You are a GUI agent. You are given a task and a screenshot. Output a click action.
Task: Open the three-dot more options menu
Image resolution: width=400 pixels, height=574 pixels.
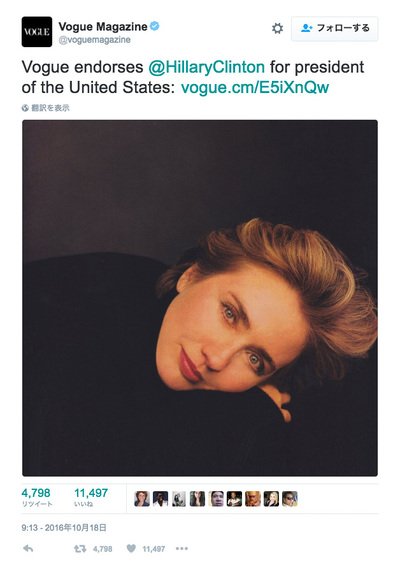[x=182, y=548]
